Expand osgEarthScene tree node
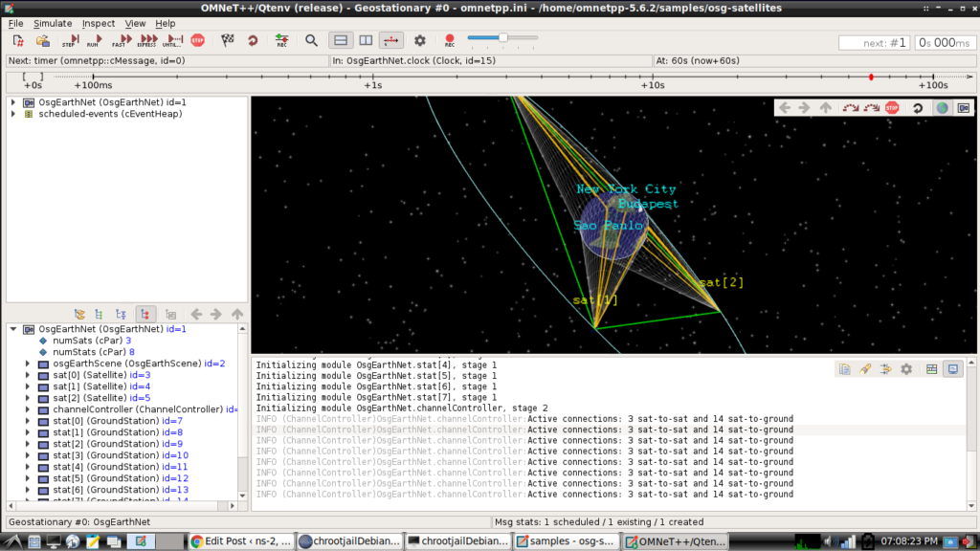 (x=28, y=364)
